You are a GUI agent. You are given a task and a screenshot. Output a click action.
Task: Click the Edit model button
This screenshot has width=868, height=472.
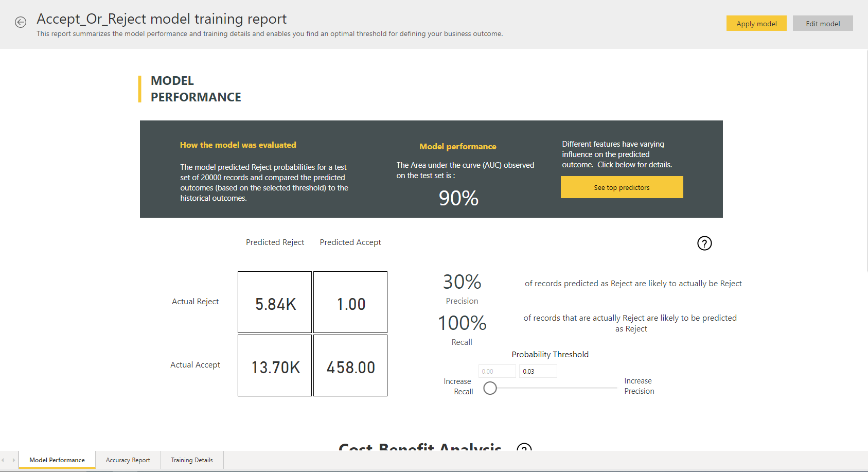point(822,23)
